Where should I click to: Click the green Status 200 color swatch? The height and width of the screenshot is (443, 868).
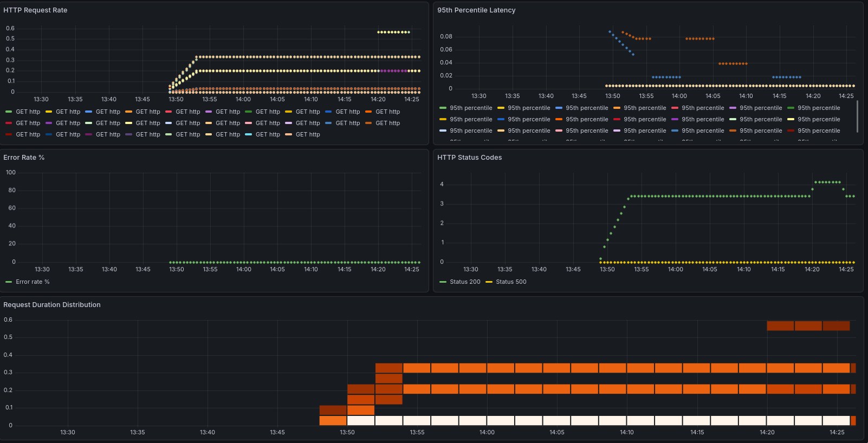[x=443, y=282]
